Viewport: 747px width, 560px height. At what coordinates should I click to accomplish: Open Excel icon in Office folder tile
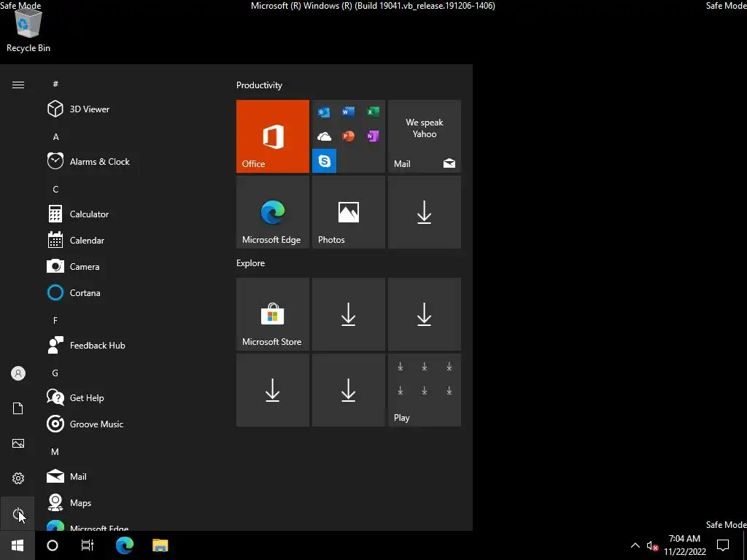coord(373,112)
